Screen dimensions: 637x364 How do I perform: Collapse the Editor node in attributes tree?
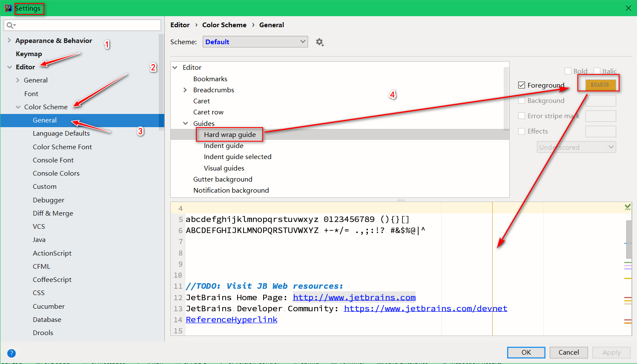(175, 67)
